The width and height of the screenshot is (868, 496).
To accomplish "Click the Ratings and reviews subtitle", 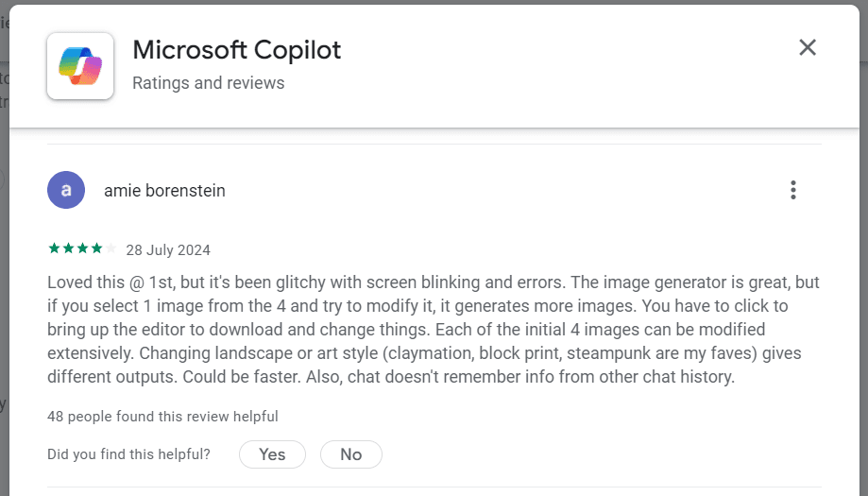I will point(208,83).
